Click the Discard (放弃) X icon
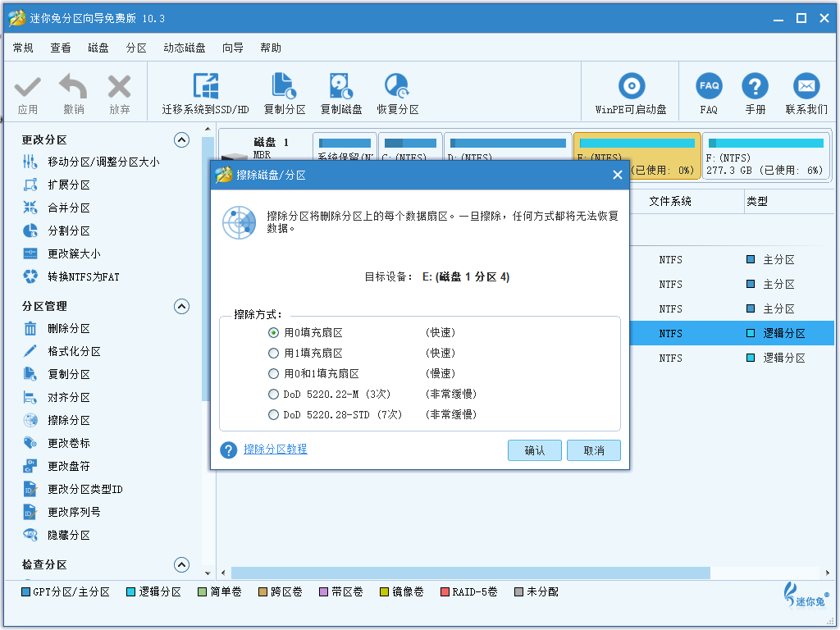The image size is (840, 630). [x=119, y=87]
